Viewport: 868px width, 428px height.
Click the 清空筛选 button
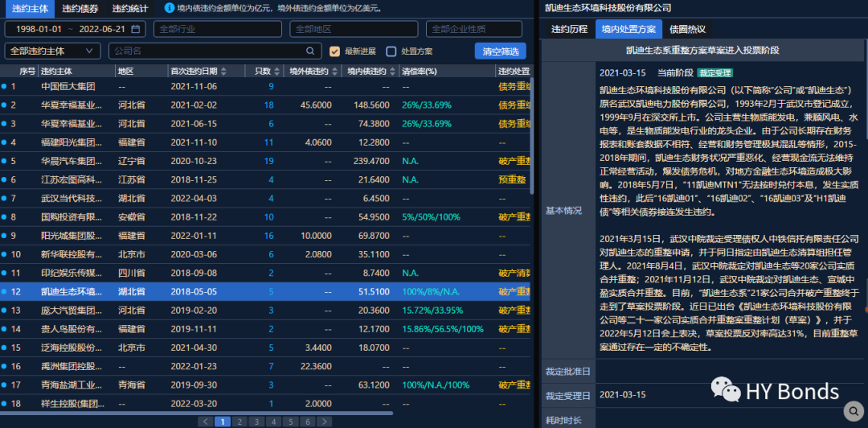501,51
